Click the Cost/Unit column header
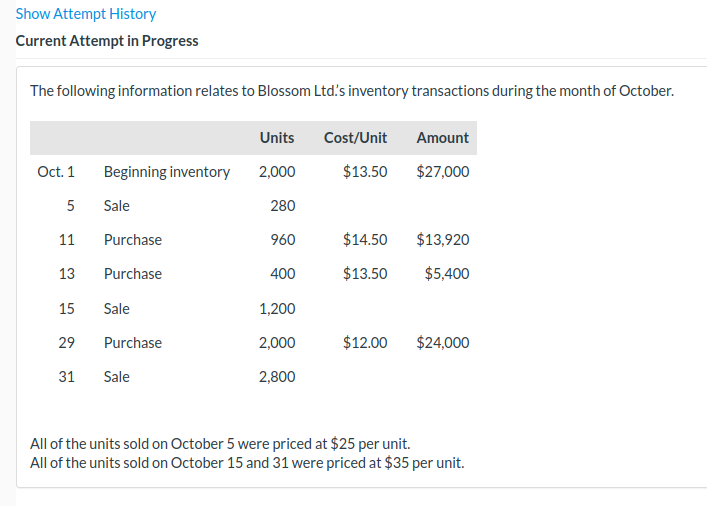The image size is (707, 506). [355, 138]
